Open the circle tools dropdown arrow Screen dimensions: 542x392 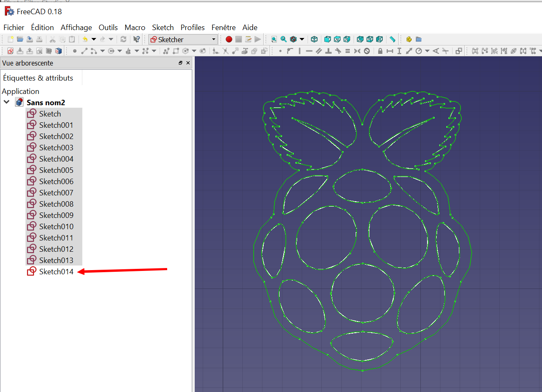coord(120,51)
